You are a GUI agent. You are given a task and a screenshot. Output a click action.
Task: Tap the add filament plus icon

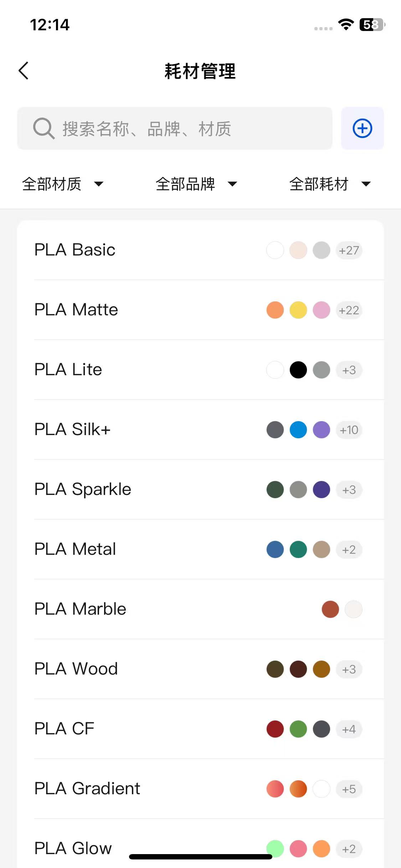tap(362, 128)
